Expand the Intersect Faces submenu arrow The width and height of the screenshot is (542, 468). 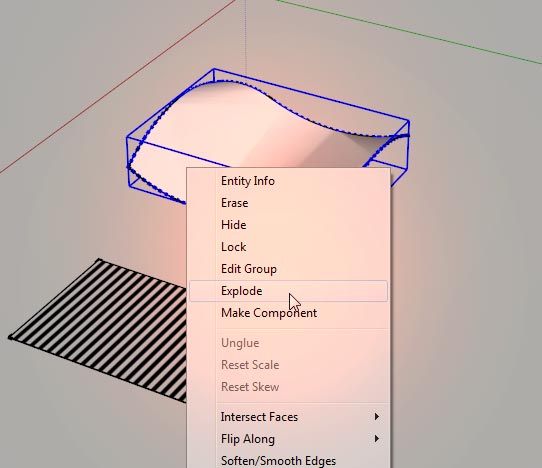pos(377,417)
